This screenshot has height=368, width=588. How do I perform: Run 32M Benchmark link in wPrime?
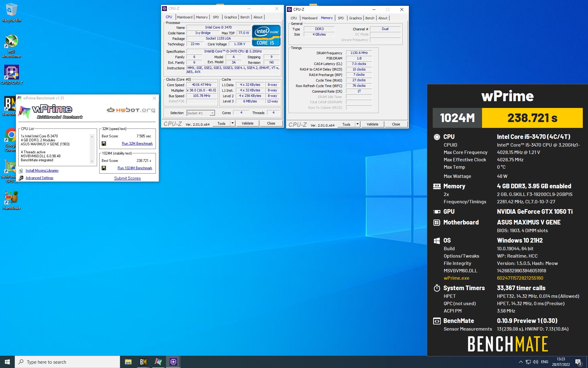coord(137,144)
